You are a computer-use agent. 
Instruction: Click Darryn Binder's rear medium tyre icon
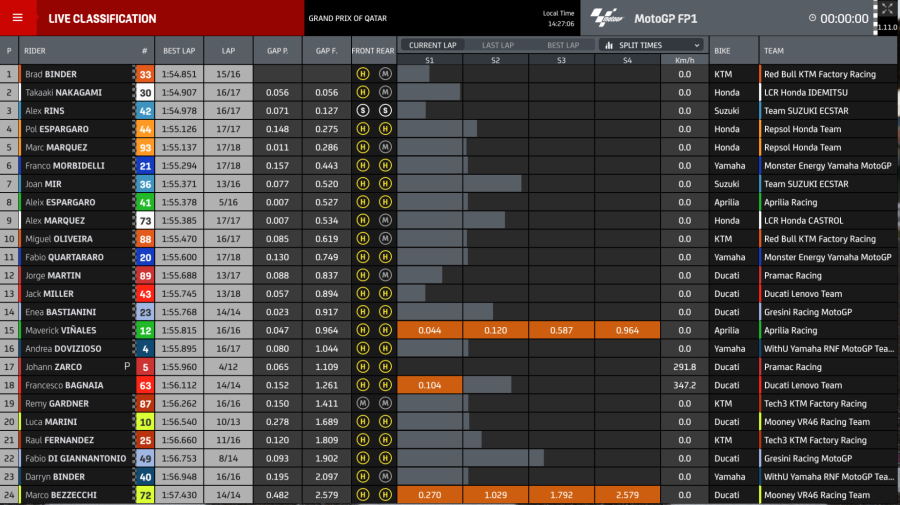(x=385, y=477)
